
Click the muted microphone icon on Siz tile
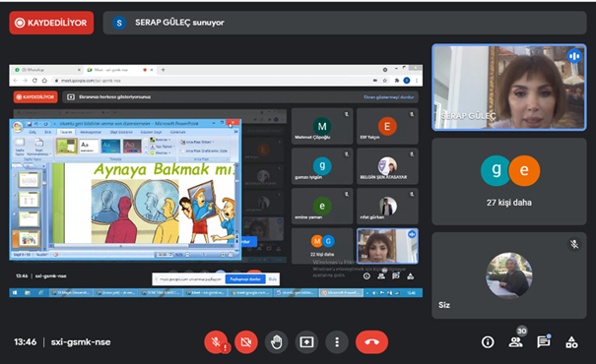pos(574,244)
